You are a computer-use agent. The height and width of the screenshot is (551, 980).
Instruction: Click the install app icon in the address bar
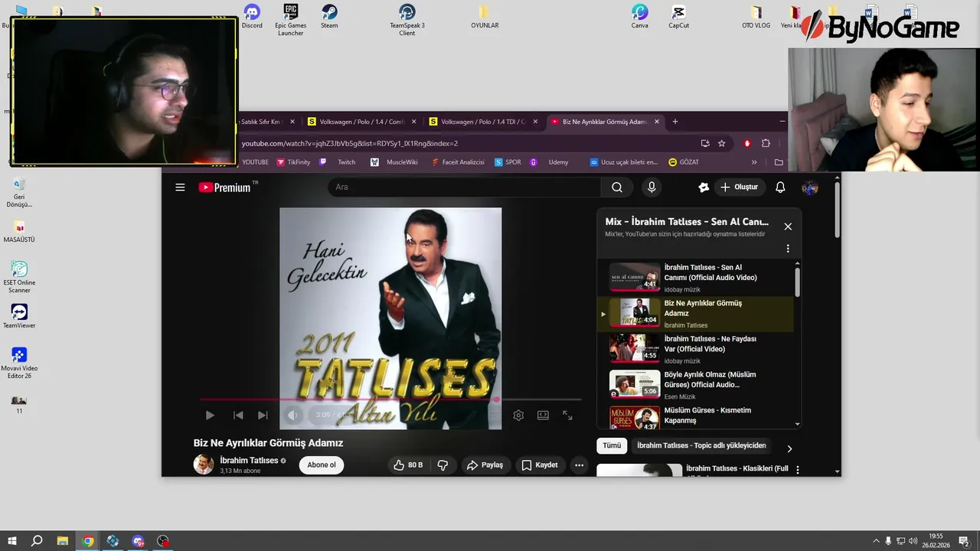705,143
